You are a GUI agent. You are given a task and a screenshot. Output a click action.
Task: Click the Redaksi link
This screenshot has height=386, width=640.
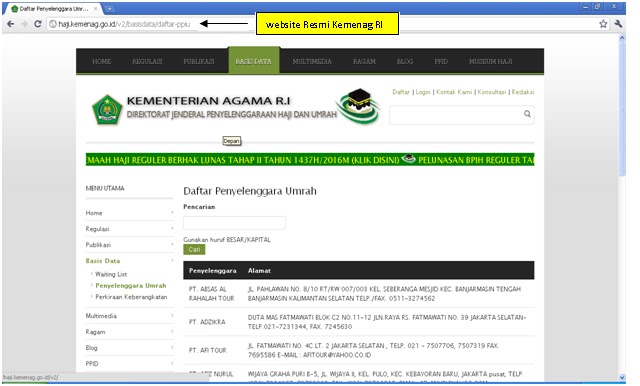[523, 92]
